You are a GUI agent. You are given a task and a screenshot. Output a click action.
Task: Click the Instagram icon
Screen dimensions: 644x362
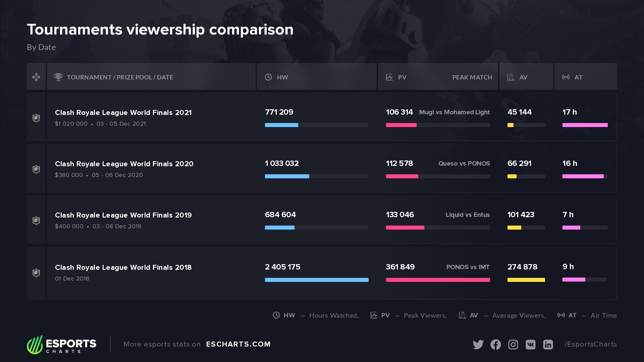(513, 345)
